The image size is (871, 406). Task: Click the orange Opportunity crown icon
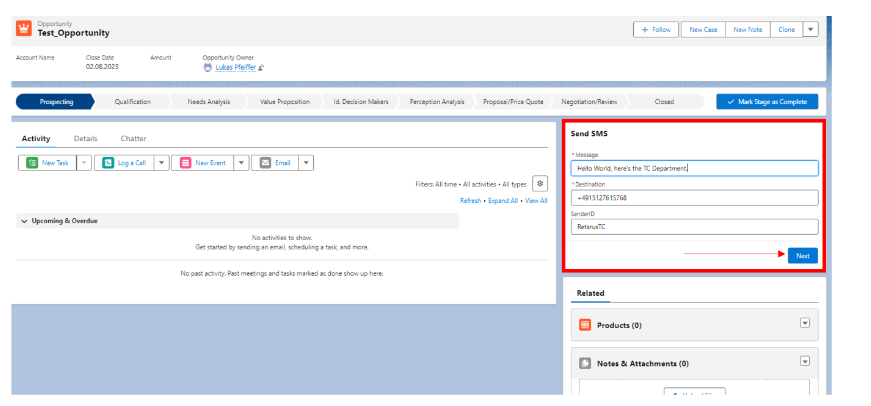point(24,28)
